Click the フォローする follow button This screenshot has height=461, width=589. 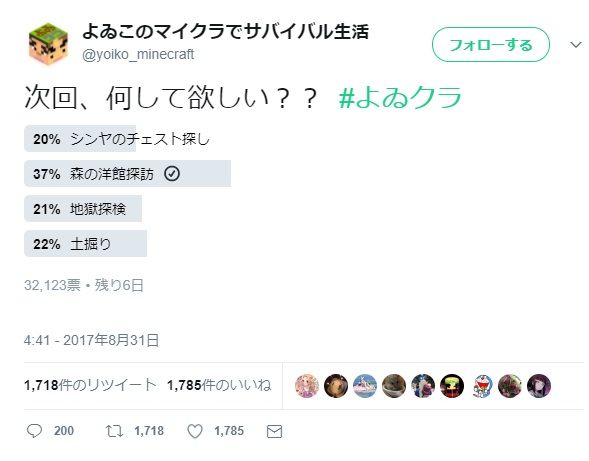point(491,45)
